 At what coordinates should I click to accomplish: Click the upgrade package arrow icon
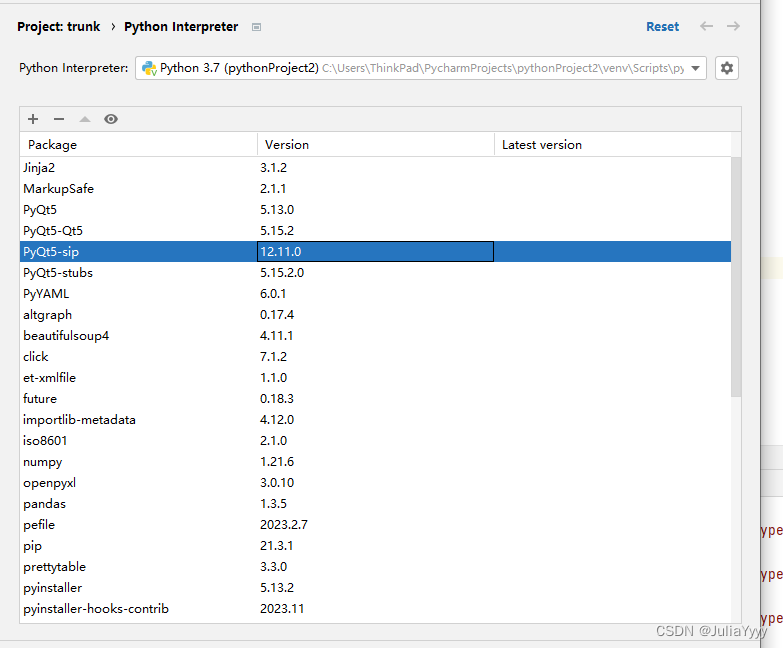coord(85,119)
